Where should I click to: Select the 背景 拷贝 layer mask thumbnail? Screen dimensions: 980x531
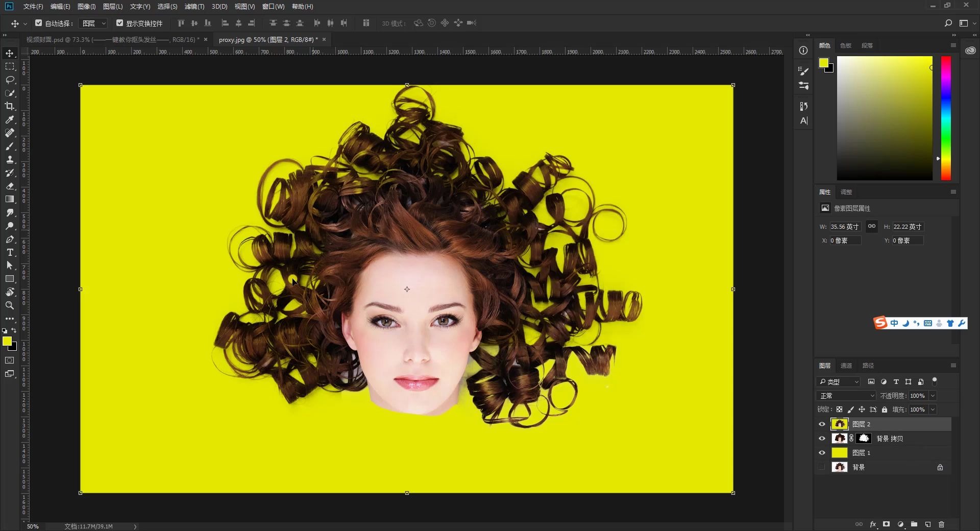[x=864, y=439]
